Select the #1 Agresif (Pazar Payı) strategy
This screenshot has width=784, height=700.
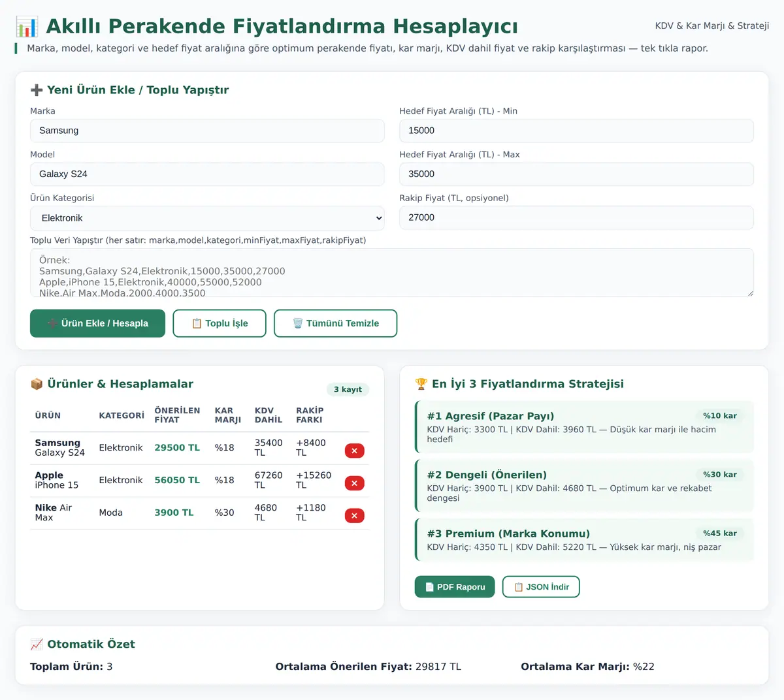585,427
